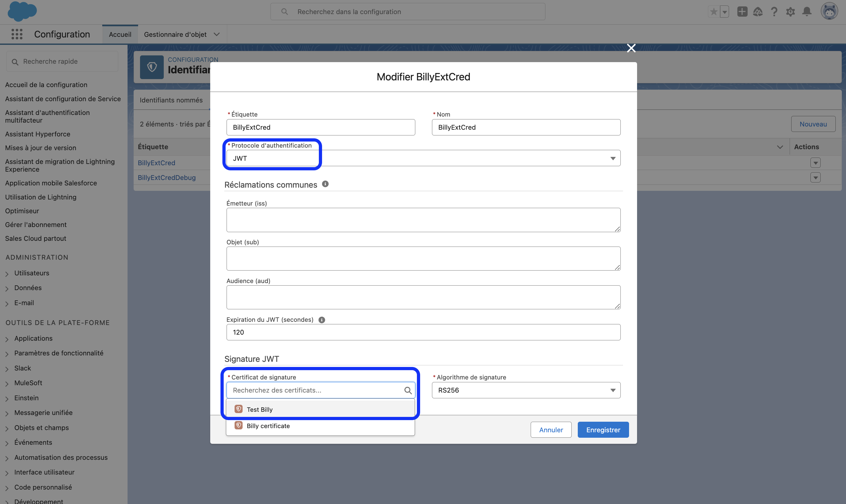Click the Annuler button
Screen dimensions: 846x504
click(551, 430)
